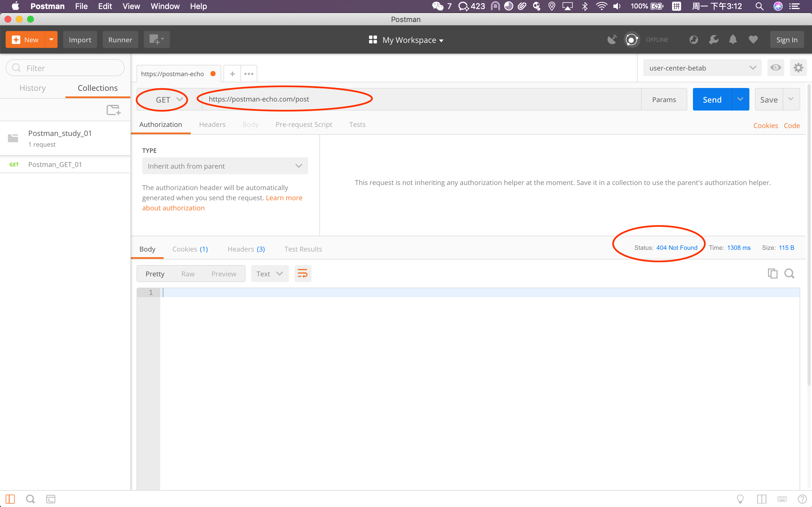The image size is (812, 507).
Task: Open macOS Spotlight search icon
Action: click(x=759, y=6)
